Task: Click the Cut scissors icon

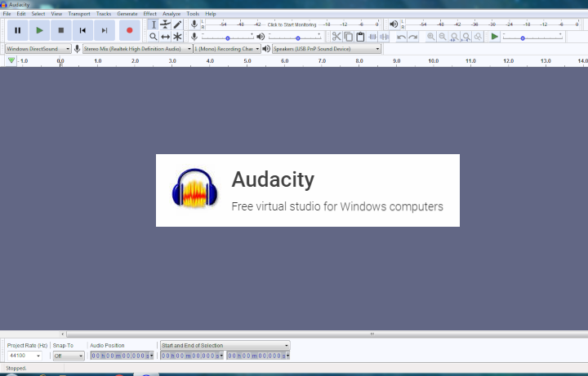Action: click(336, 37)
